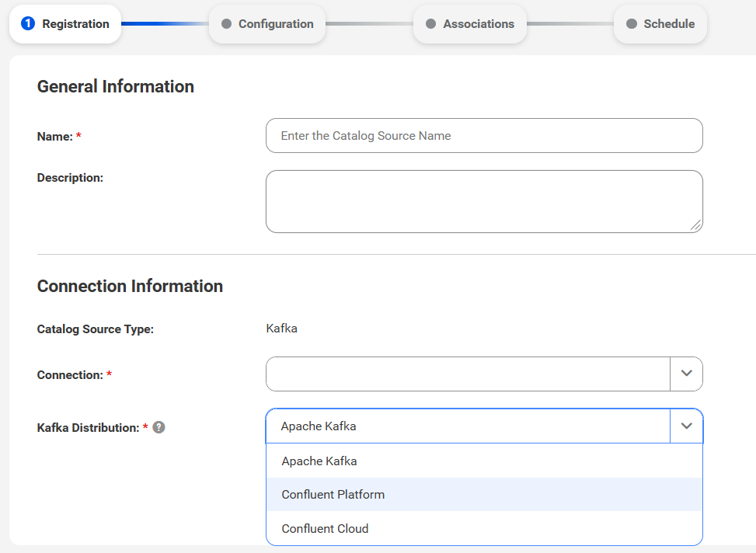Pick Confluent Cloud option

click(x=484, y=528)
